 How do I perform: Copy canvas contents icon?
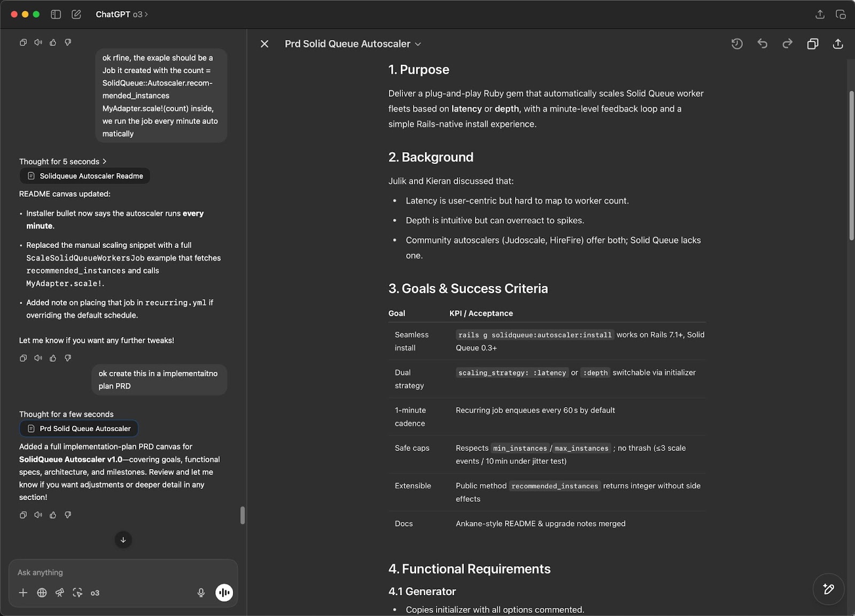[x=813, y=44]
